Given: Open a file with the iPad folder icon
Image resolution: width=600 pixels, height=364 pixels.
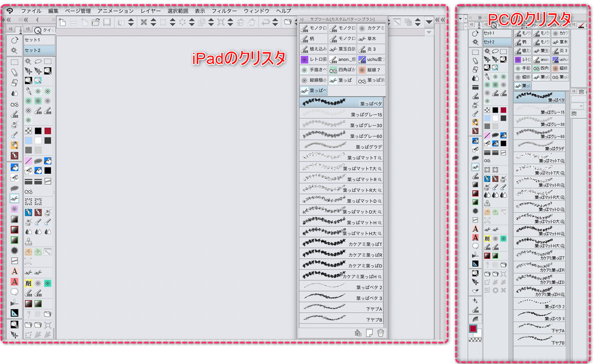Looking at the screenshot, I should 95,22.
